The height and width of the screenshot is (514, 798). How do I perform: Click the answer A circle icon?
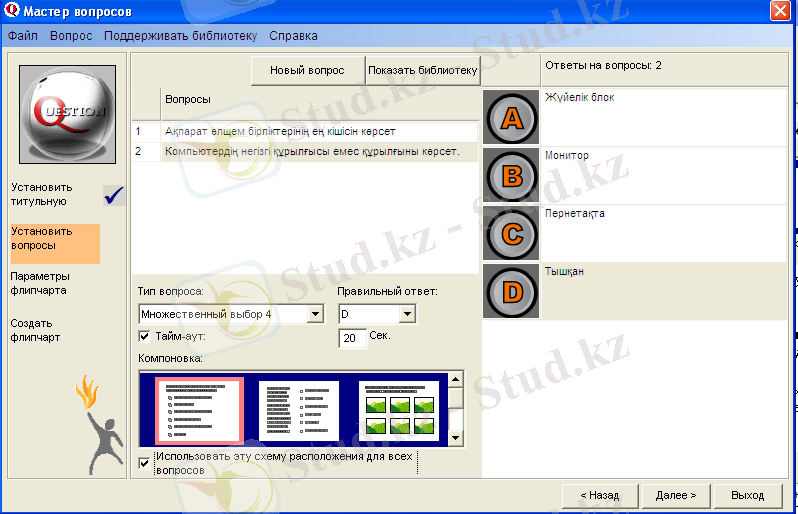pyautogui.click(x=511, y=119)
